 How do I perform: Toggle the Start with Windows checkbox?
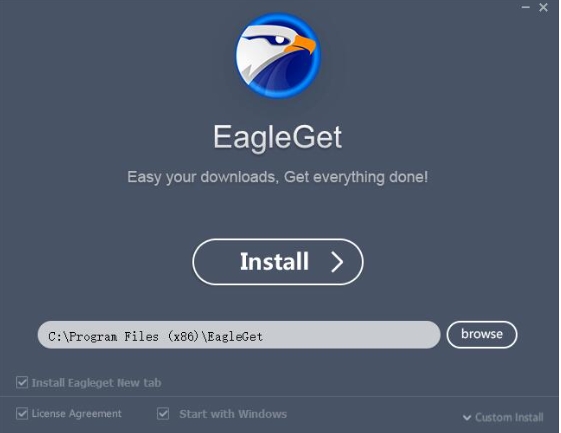(x=163, y=414)
